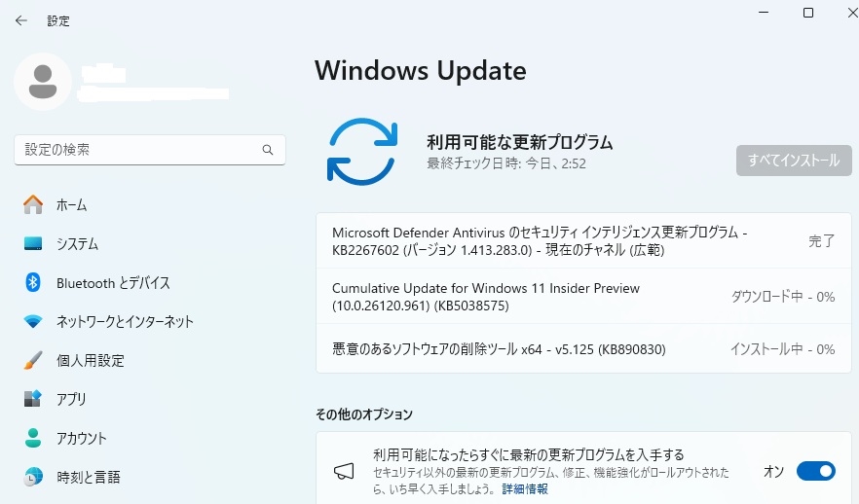Click the 利用可能になったらすぐに最新の更新プログラムを入手する option
This screenshot has height=504, width=859.
click(x=529, y=454)
